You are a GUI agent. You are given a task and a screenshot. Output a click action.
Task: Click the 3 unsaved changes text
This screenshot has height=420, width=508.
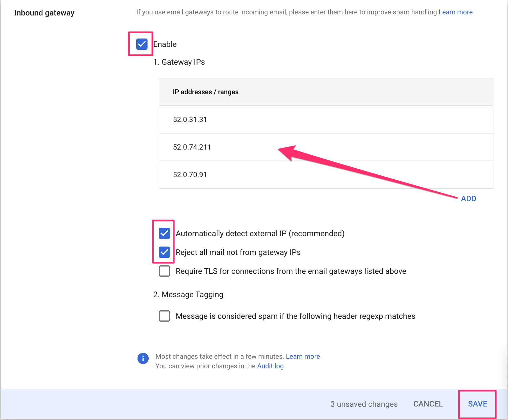click(x=364, y=404)
